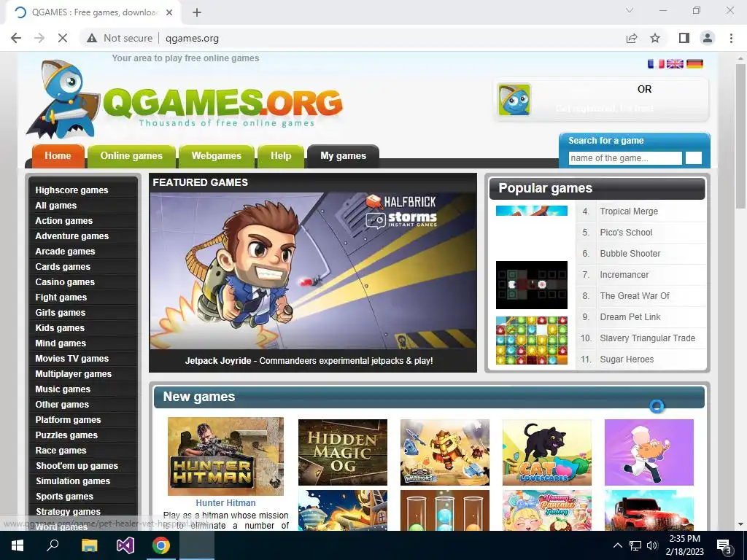747x560 pixels.
Task: Open Tropical Merge from popular games
Action: [x=629, y=211]
